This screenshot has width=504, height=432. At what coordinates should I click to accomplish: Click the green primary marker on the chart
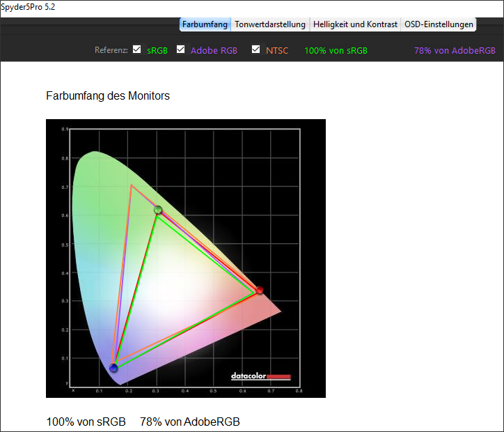point(158,210)
